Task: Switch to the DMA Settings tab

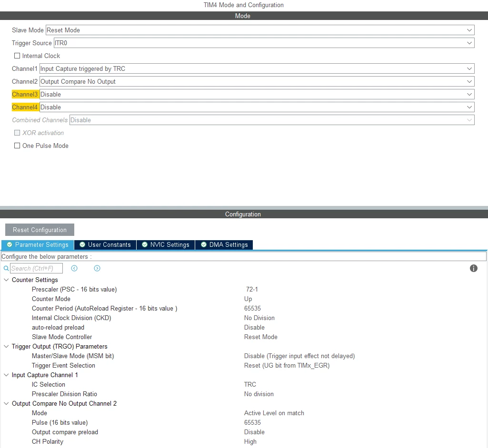Action: pyautogui.click(x=224, y=244)
